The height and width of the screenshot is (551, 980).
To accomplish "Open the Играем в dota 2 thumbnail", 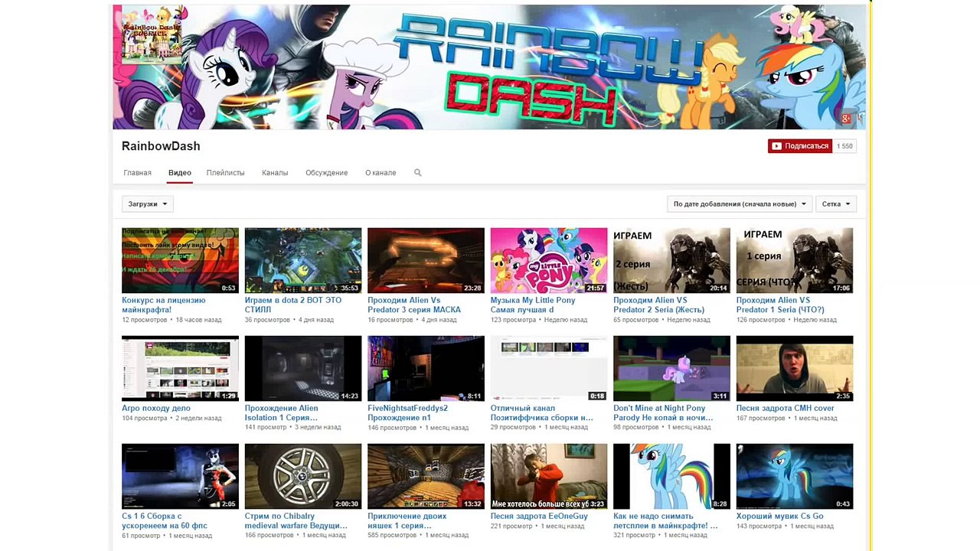I will pos(303,260).
